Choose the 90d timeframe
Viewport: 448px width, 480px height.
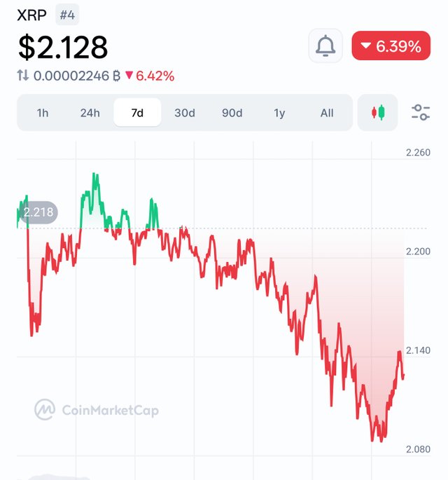tap(232, 112)
